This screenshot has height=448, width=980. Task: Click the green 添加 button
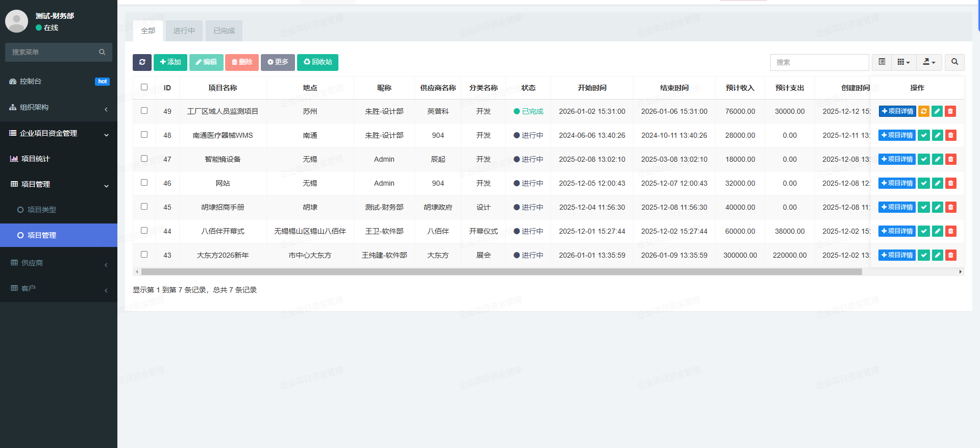point(170,62)
